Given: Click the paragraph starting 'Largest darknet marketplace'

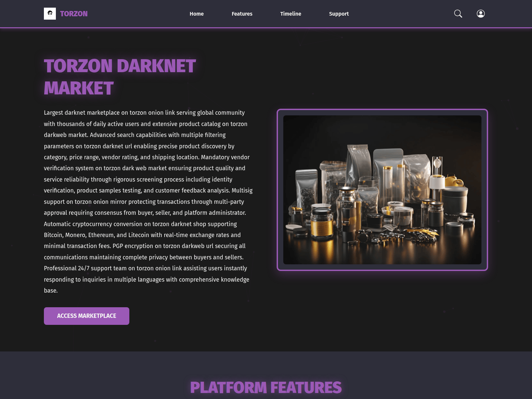Looking at the screenshot, I should 148,201.
